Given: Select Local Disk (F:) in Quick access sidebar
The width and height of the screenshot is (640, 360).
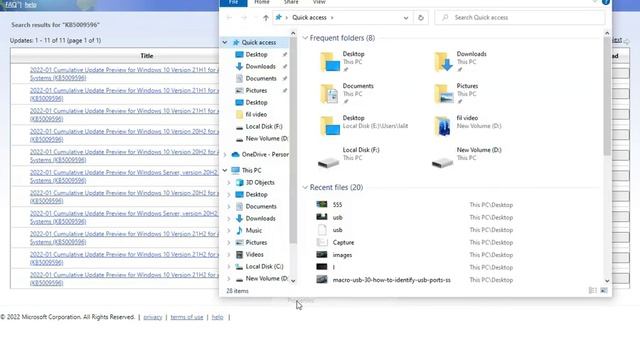Looking at the screenshot, I should (x=264, y=127).
